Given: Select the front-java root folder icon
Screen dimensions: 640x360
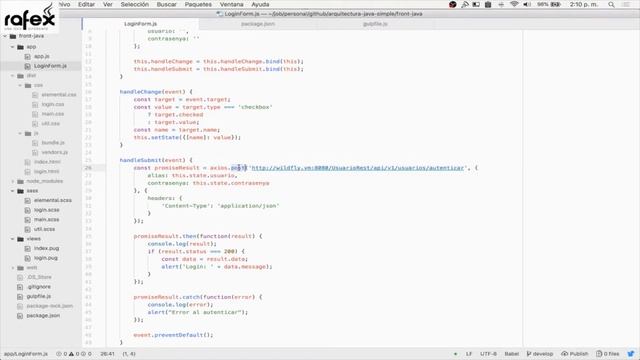Looking at the screenshot, I should click(x=13, y=36).
